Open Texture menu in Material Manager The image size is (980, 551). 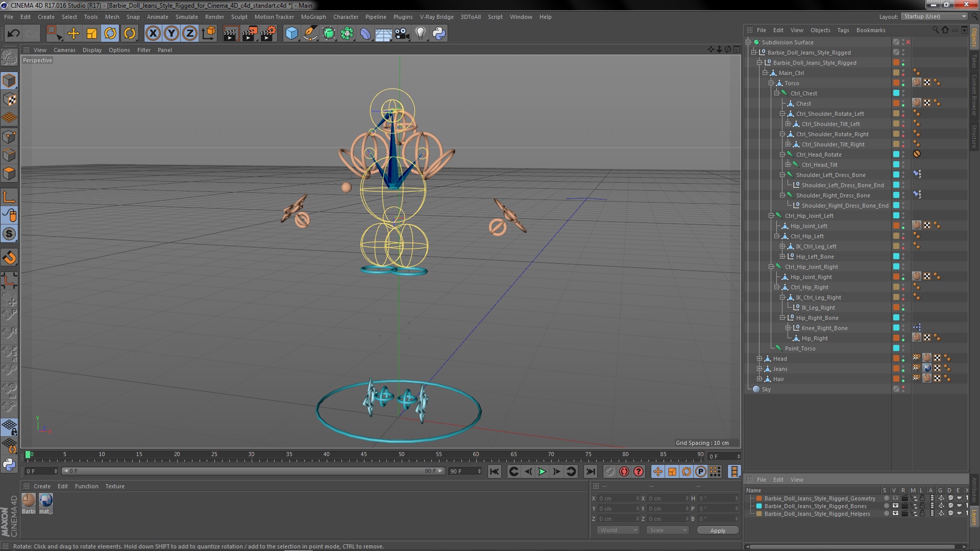(115, 486)
